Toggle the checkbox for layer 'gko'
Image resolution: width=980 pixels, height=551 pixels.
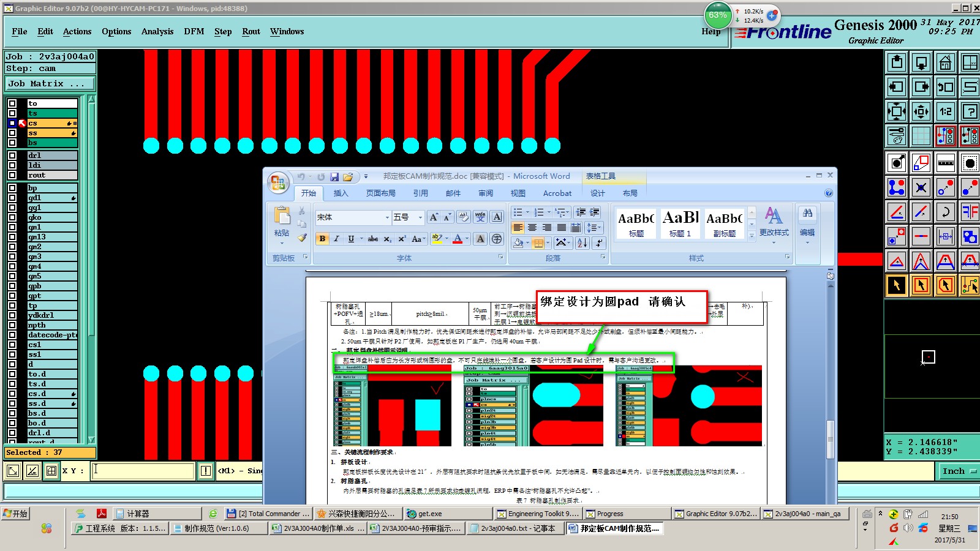point(12,217)
